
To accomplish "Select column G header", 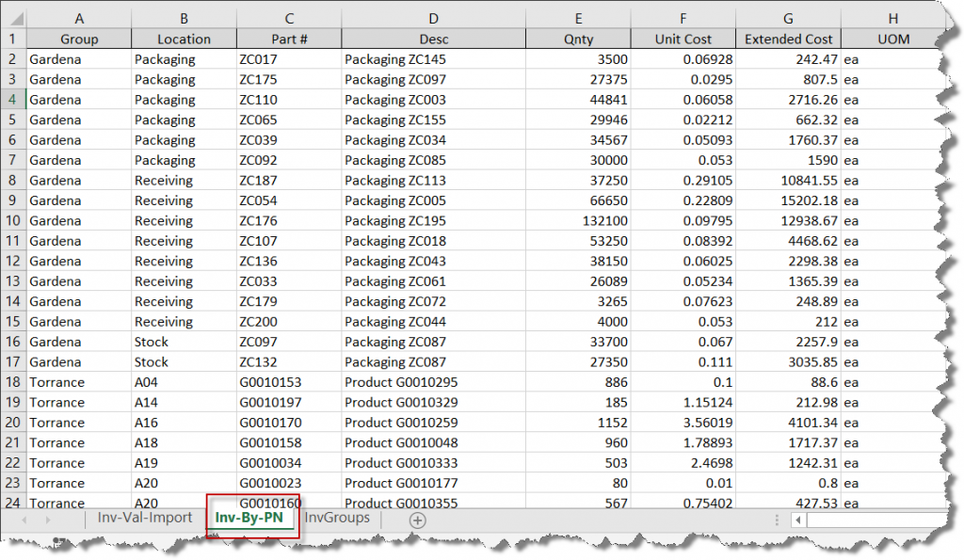I will coord(788,19).
